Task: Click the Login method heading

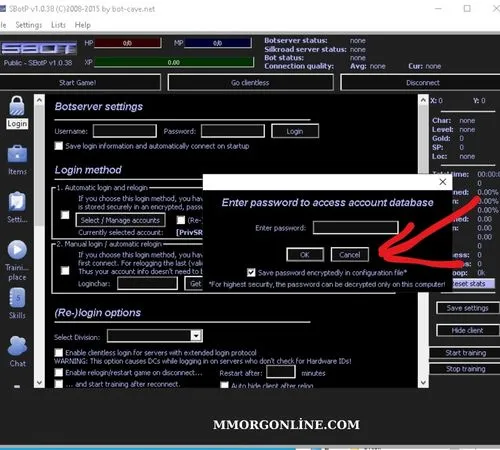Action: pos(88,170)
